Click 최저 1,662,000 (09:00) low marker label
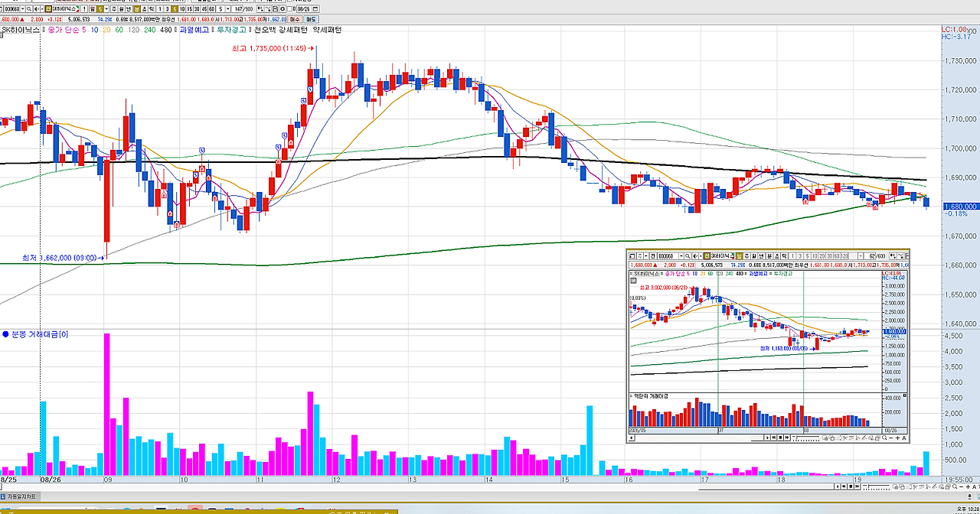980x514 pixels. click(x=59, y=258)
